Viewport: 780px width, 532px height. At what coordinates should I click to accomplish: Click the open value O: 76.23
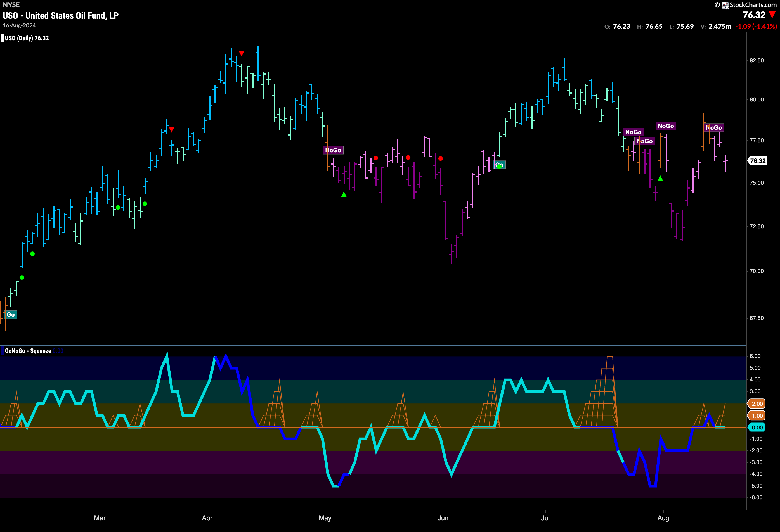tap(617, 27)
